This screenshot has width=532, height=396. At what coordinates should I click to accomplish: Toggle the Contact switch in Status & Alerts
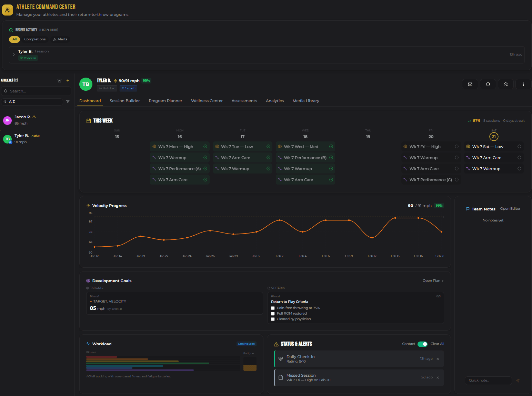pos(422,344)
